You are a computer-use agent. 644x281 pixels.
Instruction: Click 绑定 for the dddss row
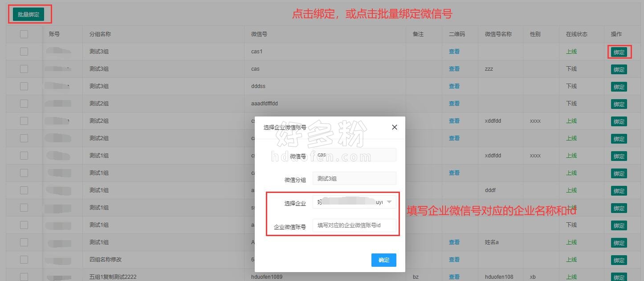pos(619,87)
